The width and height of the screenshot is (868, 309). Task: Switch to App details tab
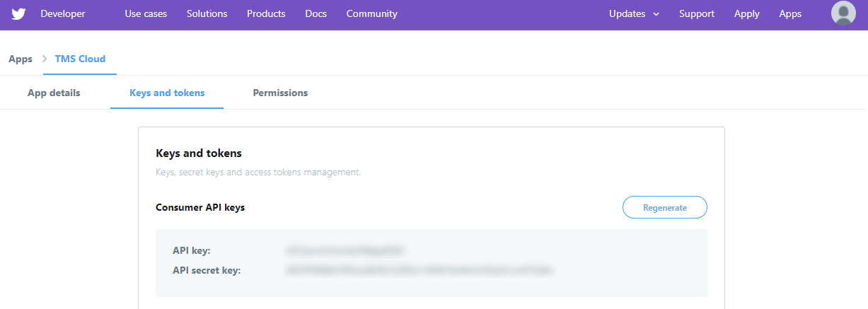[x=54, y=93]
